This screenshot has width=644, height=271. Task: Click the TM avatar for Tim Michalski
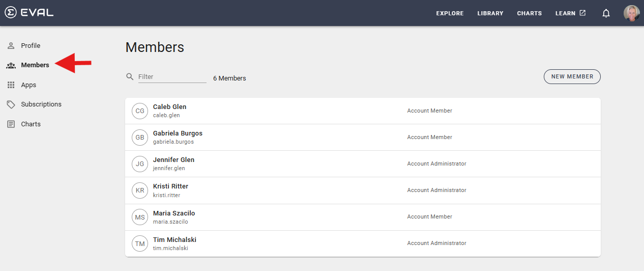click(x=140, y=244)
